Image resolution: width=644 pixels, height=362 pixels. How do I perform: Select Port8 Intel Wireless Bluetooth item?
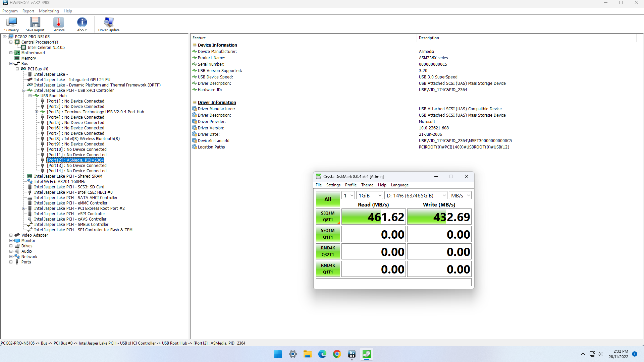83,139
